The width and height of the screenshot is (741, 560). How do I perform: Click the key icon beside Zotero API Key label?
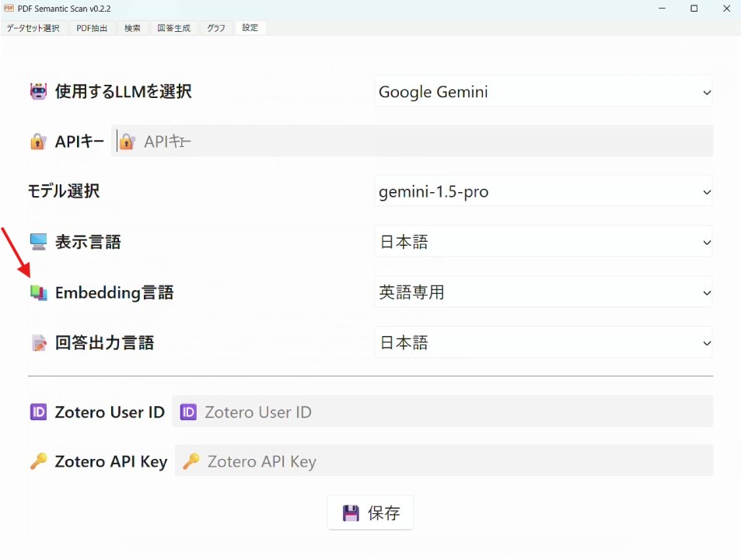38,461
